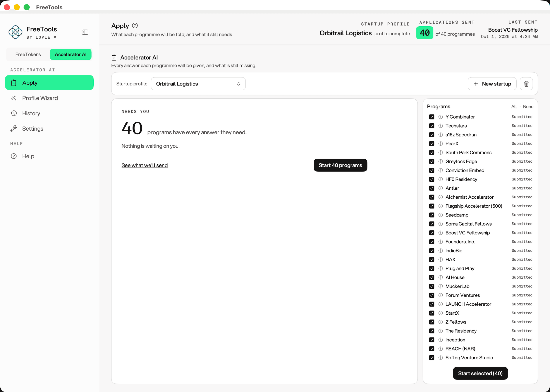The height and width of the screenshot is (392, 550).
Task: Collapse the sidebar with panel icon
Action: [x=85, y=32]
